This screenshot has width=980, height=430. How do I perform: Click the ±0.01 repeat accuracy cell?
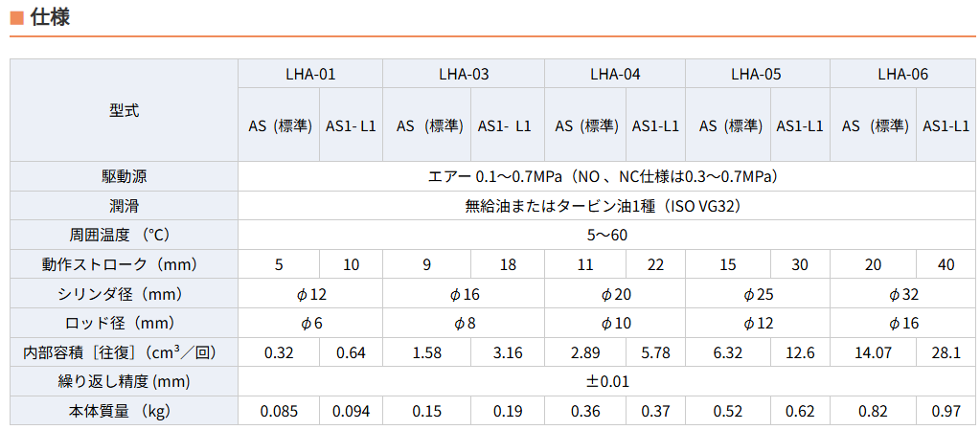pos(607,381)
